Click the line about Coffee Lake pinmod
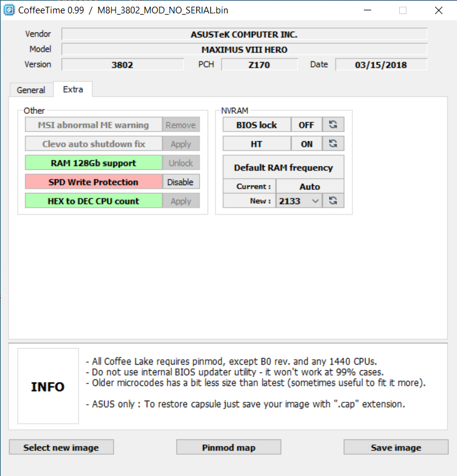457x476 pixels. coord(231,361)
